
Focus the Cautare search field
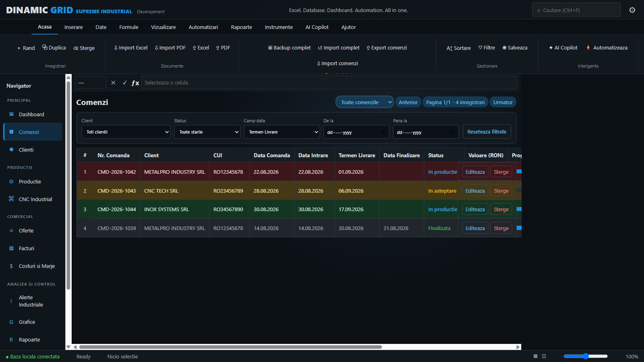576,10
